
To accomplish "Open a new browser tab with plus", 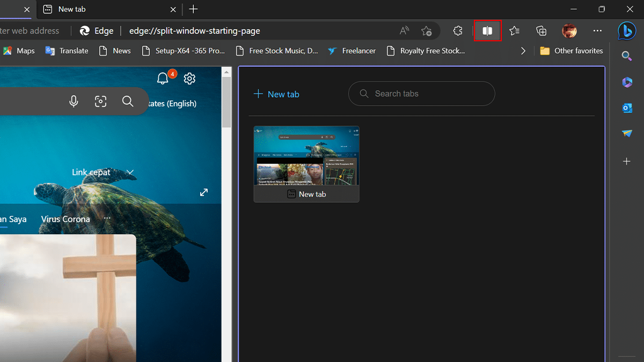I will point(194,9).
